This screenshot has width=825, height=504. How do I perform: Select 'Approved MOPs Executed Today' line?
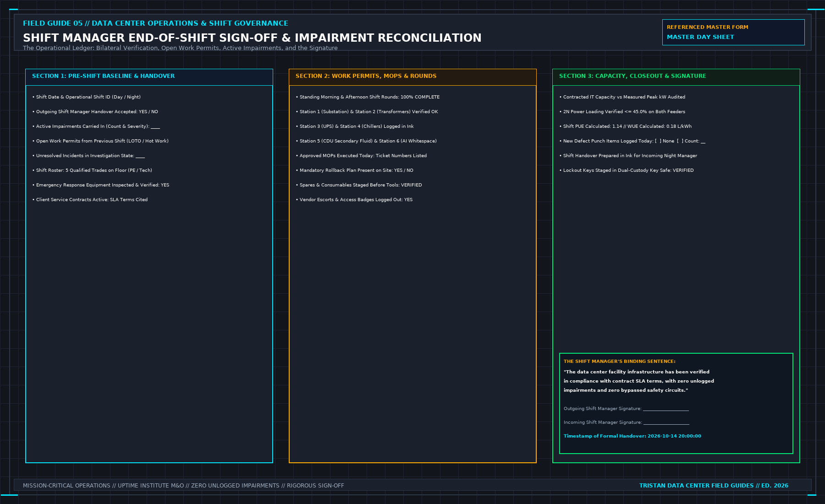[361, 156]
